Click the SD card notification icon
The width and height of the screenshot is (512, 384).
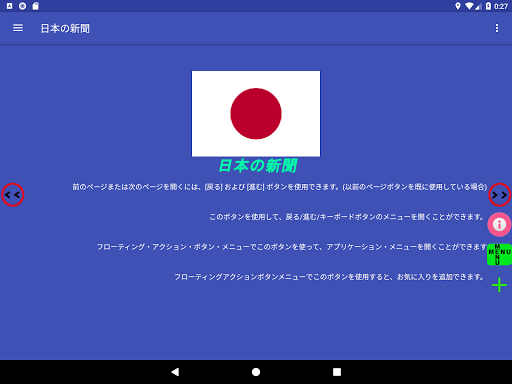36,6
